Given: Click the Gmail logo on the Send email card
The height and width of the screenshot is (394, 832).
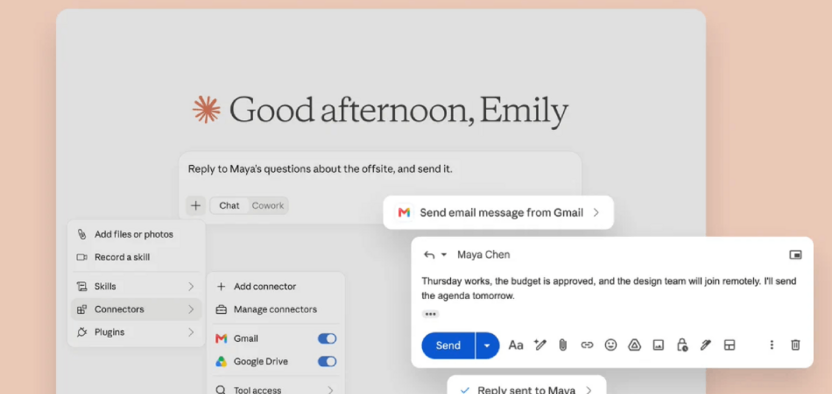Looking at the screenshot, I should click(404, 213).
